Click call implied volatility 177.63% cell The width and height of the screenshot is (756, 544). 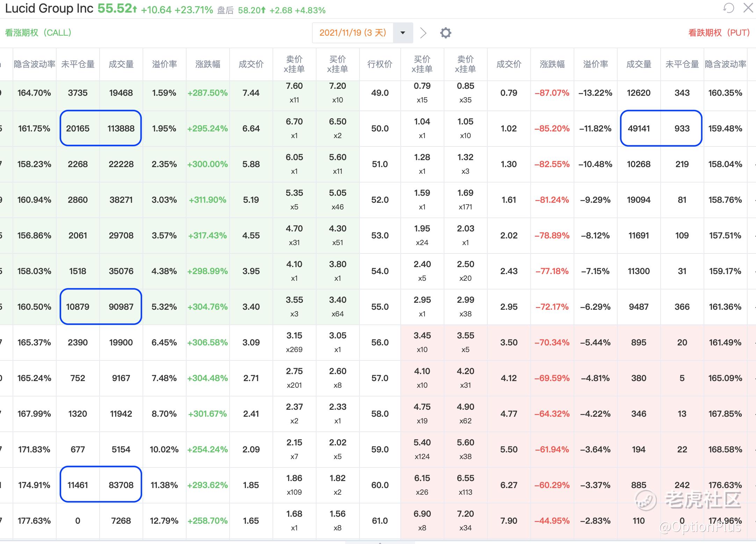coord(34,521)
